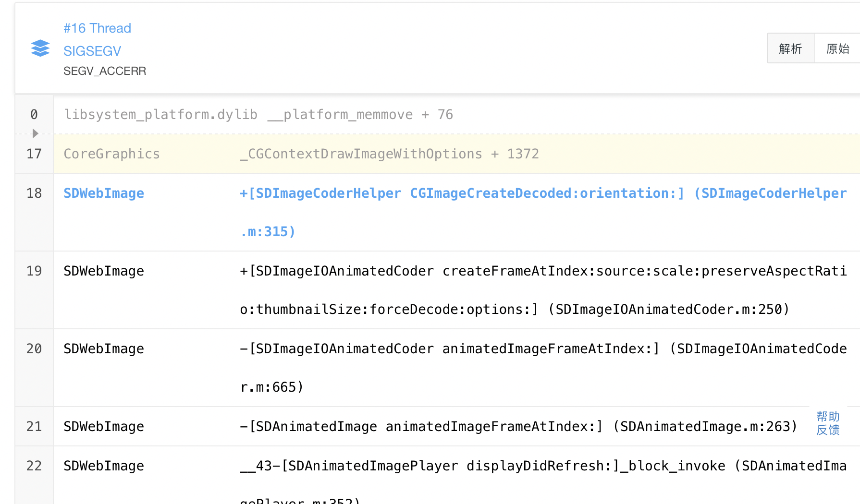This screenshot has height=504, width=860.
Task: Click SDWebImage module name on frame 18
Action: tap(104, 193)
